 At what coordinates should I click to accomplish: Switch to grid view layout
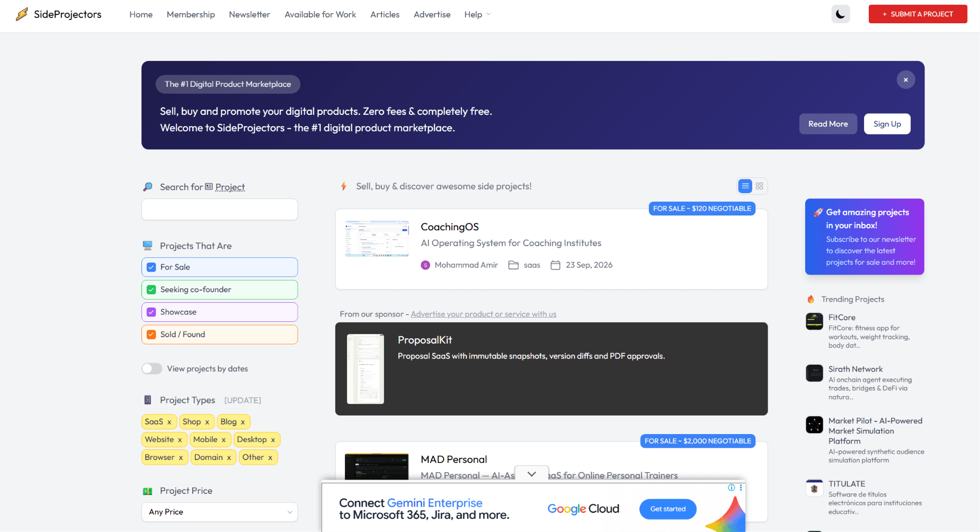pos(760,186)
